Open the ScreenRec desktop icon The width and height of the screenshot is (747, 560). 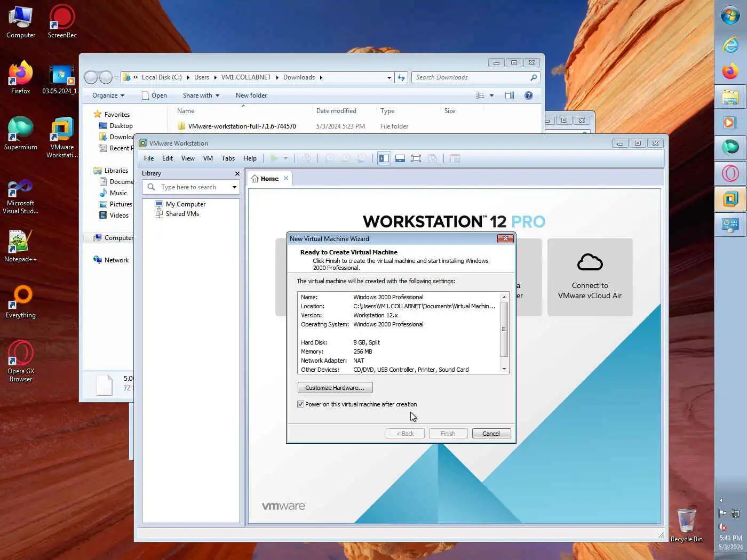coord(62,22)
